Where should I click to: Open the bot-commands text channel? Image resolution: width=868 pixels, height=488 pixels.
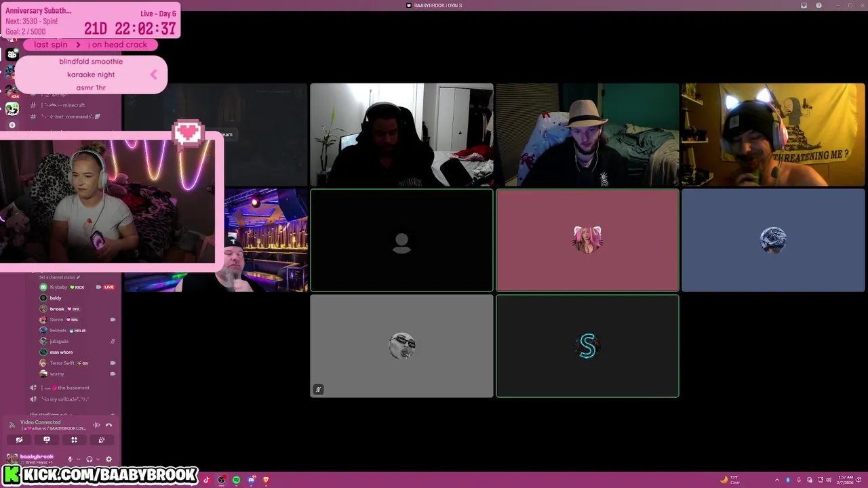[x=73, y=117]
